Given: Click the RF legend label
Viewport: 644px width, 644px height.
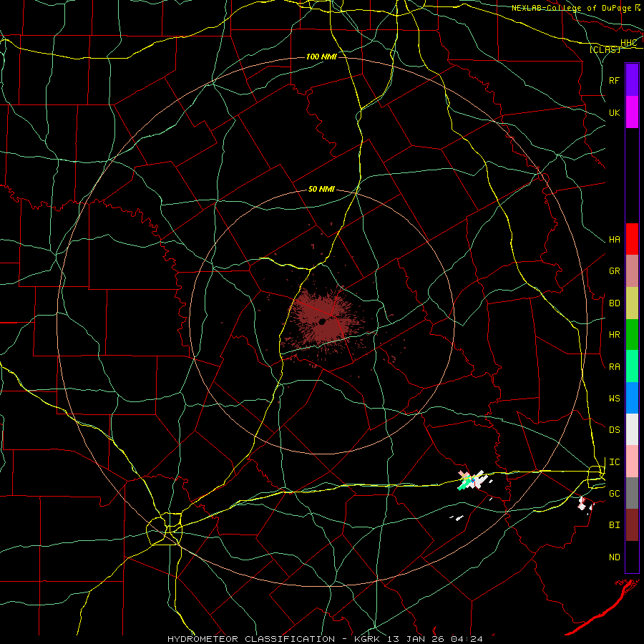Looking at the screenshot, I should [615, 80].
